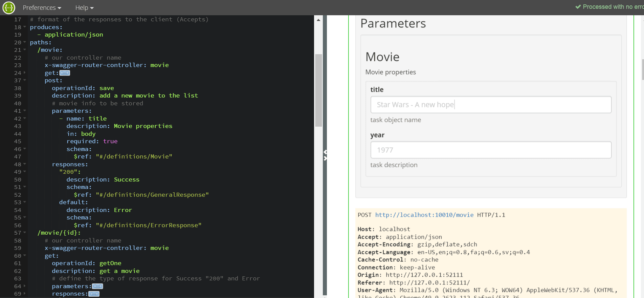
Task: Expand the folded parameters block on line 64
Action: (97, 286)
